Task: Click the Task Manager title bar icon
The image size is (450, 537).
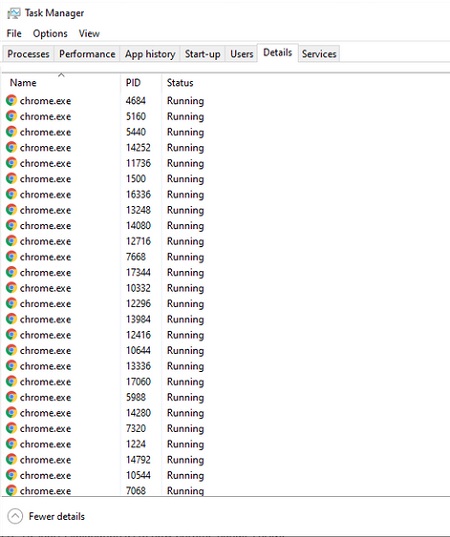Action: (x=14, y=13)
